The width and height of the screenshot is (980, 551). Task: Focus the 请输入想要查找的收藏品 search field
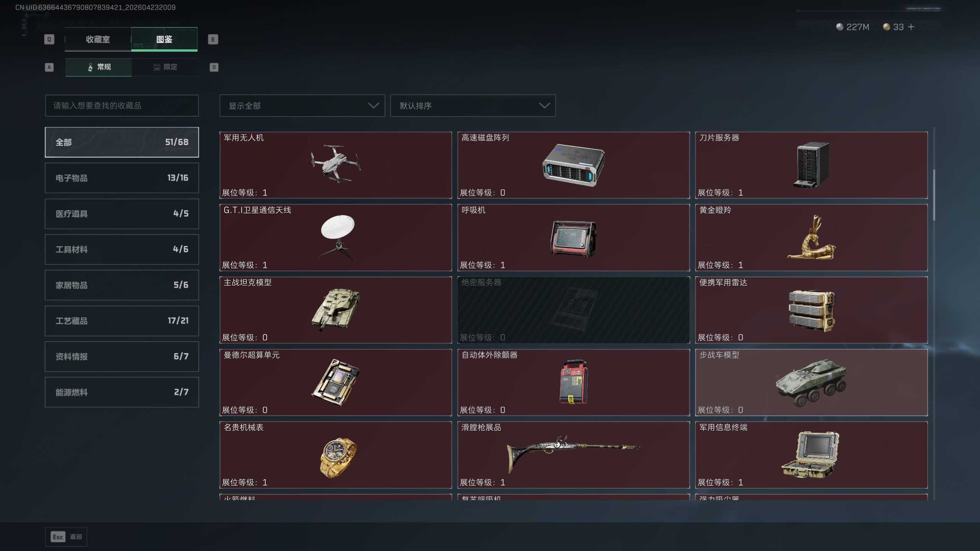[122, 106]
